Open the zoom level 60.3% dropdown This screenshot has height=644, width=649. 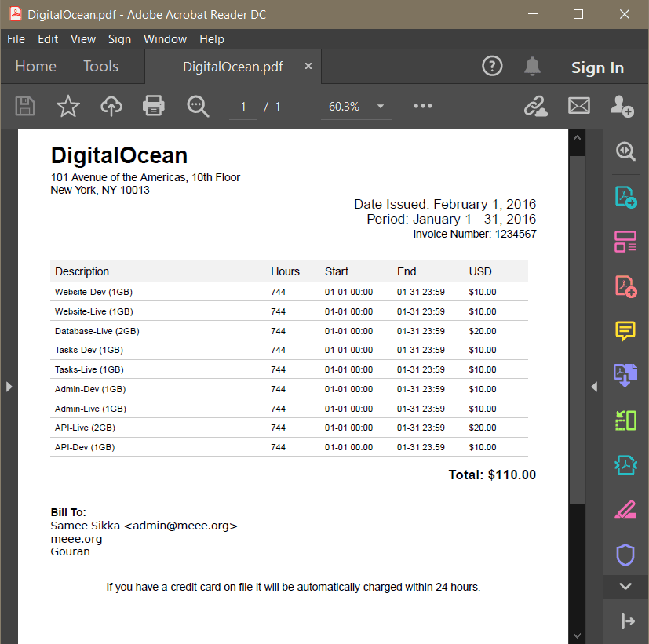point(381,107)
